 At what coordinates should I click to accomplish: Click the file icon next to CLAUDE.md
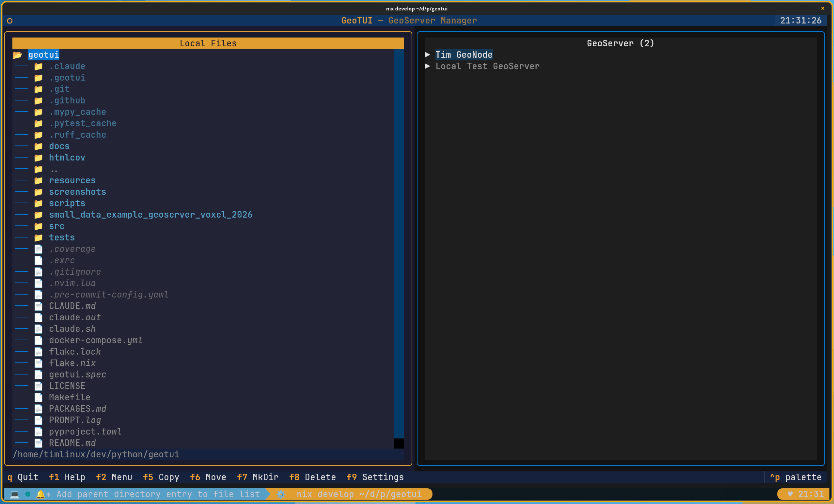pos(38,306)
